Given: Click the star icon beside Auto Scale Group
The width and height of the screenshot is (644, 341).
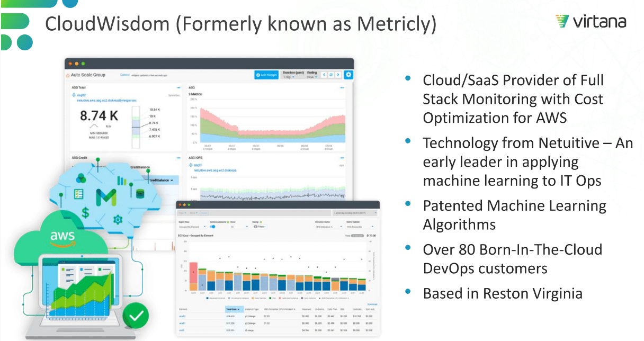Looking at the screenshot, I should [68, 75].
